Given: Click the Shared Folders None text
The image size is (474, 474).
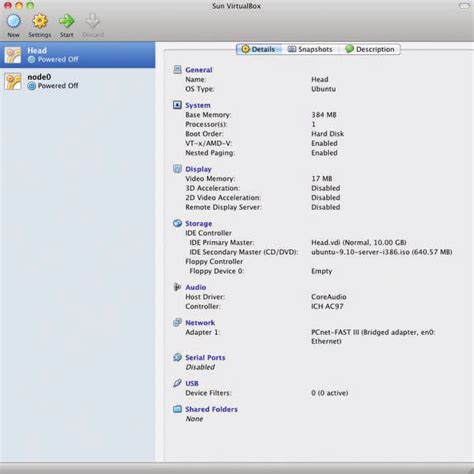Looking at the screenshot, I should pos(194,419).
